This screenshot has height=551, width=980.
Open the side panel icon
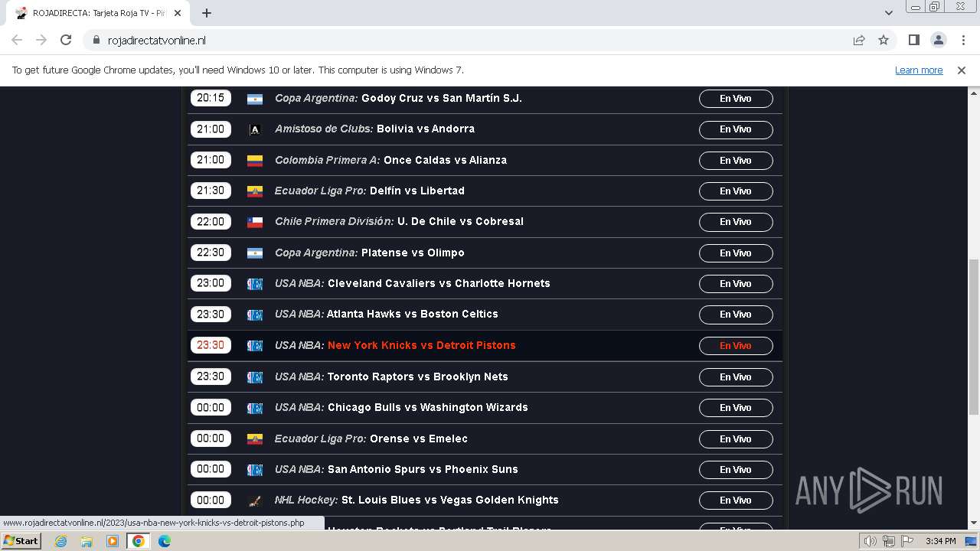[x=914, y=40]
